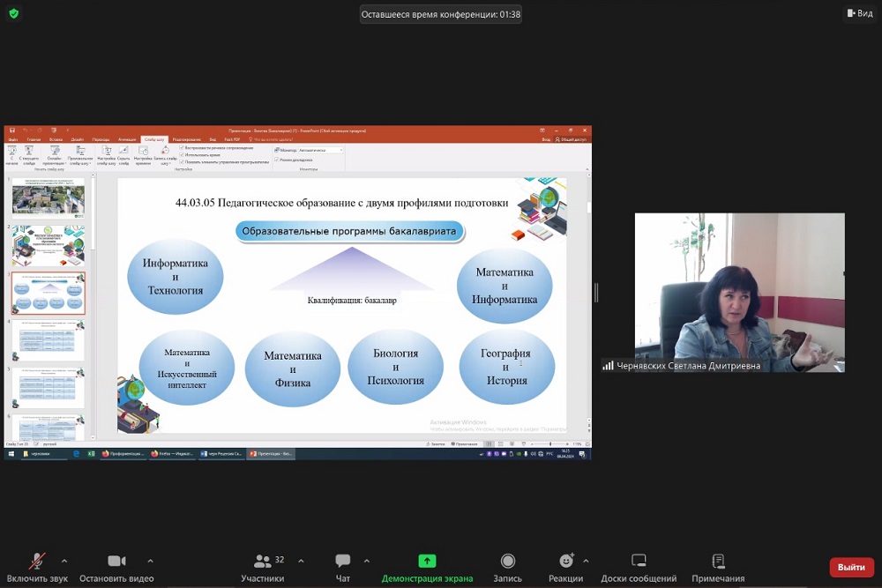
Task: Switch to PowerPoint Презентация taskbar item
Action: (x=271, y=454)
